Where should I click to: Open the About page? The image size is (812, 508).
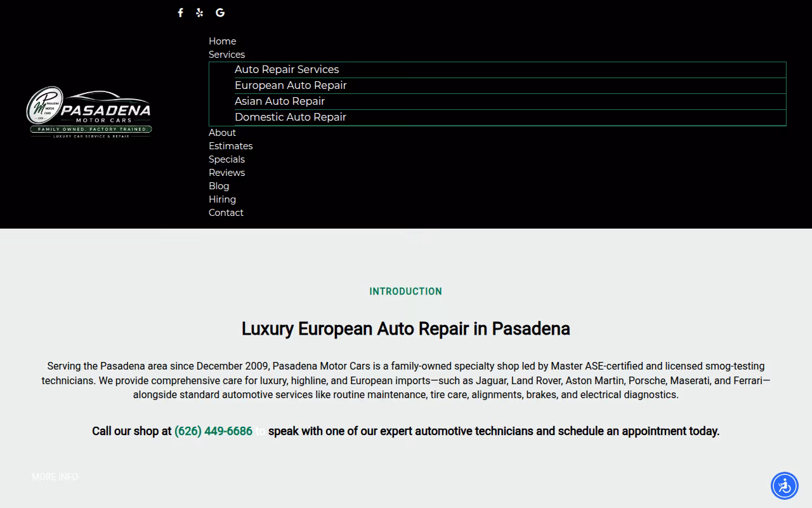(x=222, y=133)
